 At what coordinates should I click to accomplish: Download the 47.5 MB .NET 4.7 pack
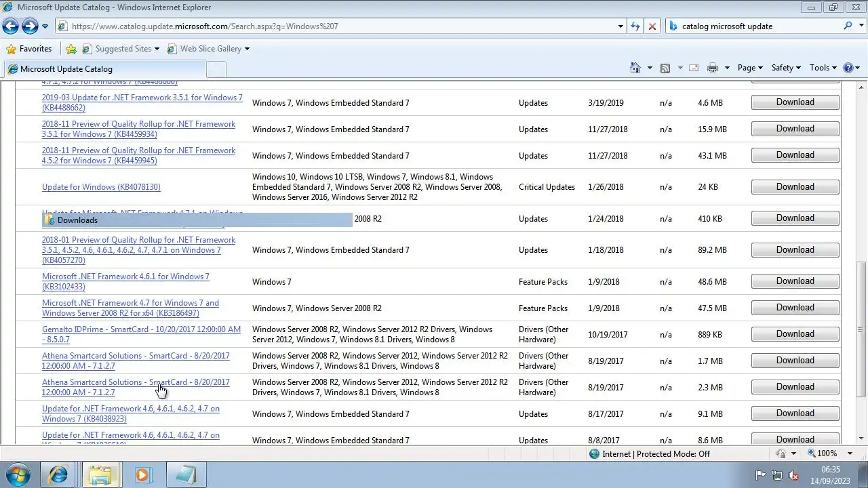tap(795, 308)
